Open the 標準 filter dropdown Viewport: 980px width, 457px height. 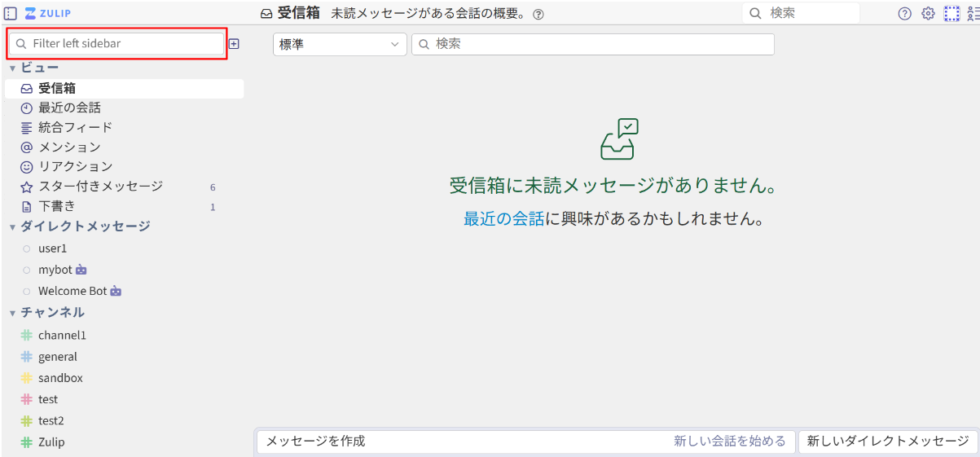click(340, 44)
